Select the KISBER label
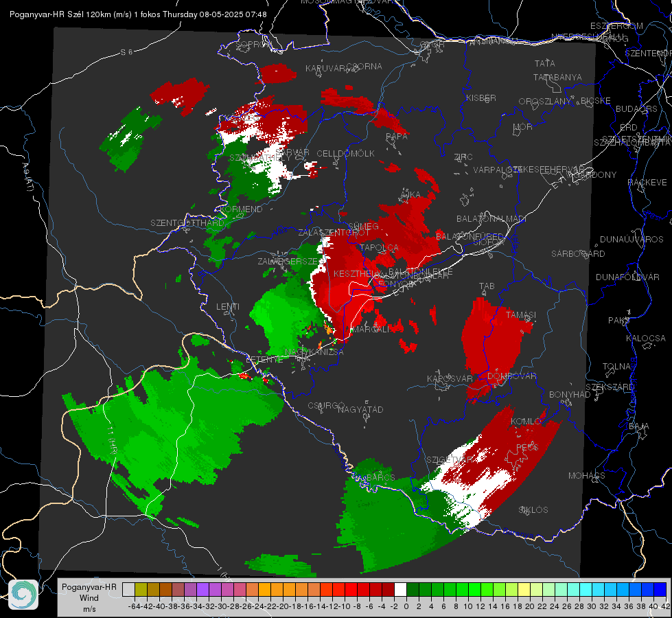 481,98
